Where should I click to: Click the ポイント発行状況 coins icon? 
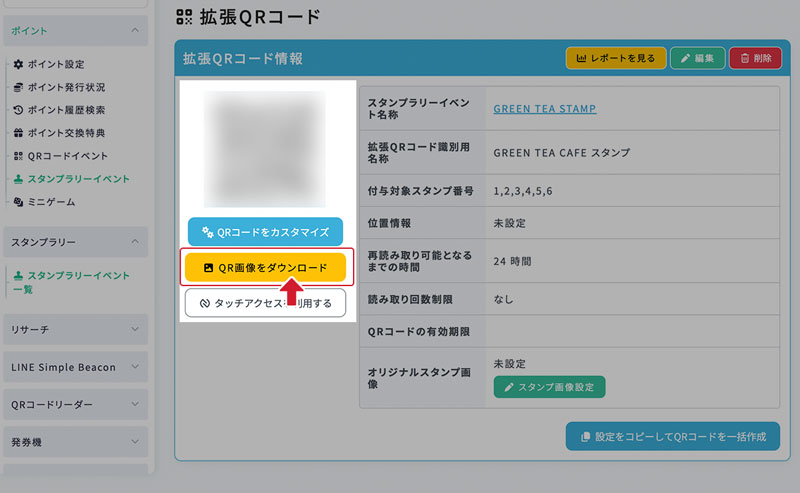[19, 87]
